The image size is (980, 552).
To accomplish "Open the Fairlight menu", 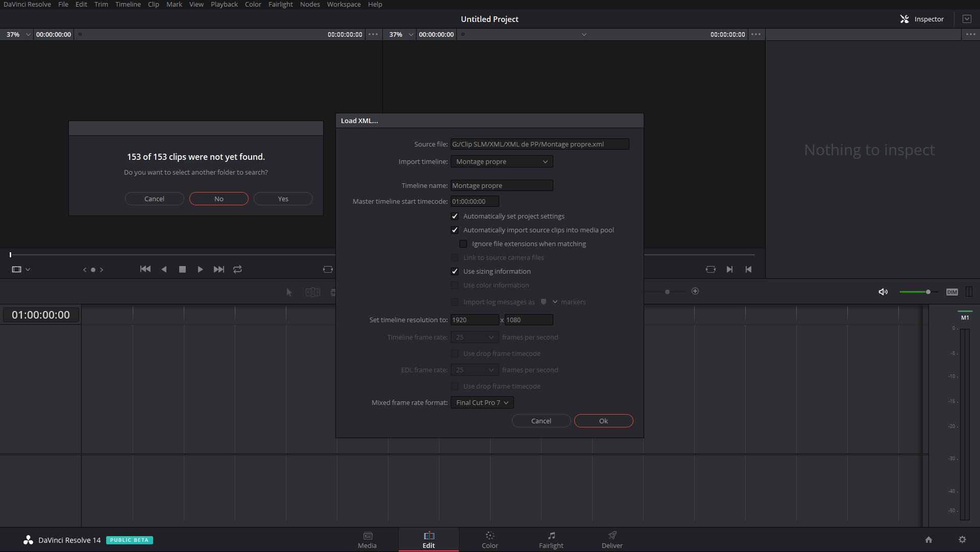I will pyautogui.click(x=280, y=5).
